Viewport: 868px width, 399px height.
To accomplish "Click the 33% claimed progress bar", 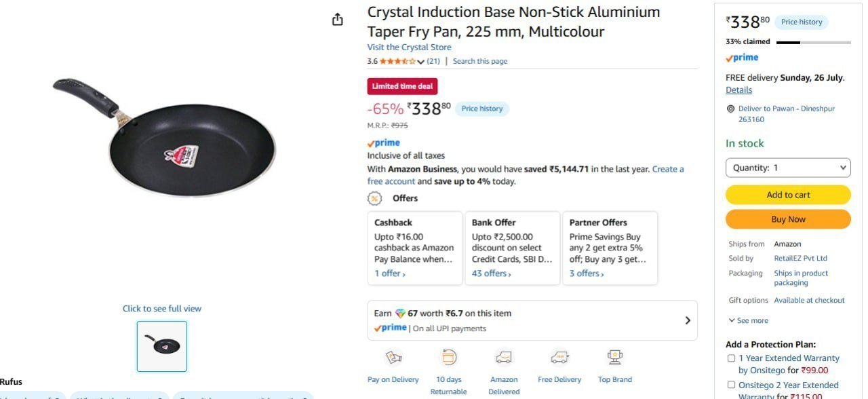I will [813, 42].
